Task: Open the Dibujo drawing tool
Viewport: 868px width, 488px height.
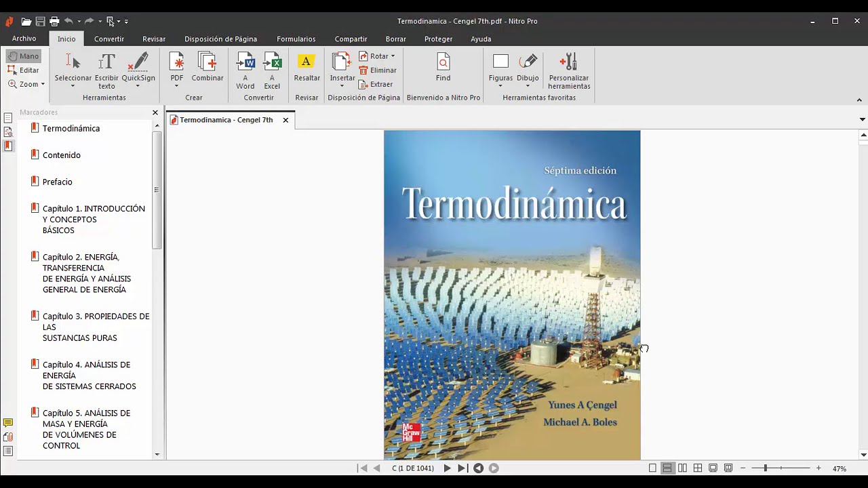Action: click(528, 70)
